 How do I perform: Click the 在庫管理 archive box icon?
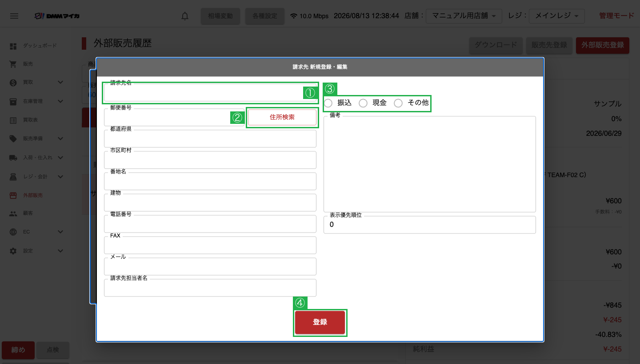point(13,101)
